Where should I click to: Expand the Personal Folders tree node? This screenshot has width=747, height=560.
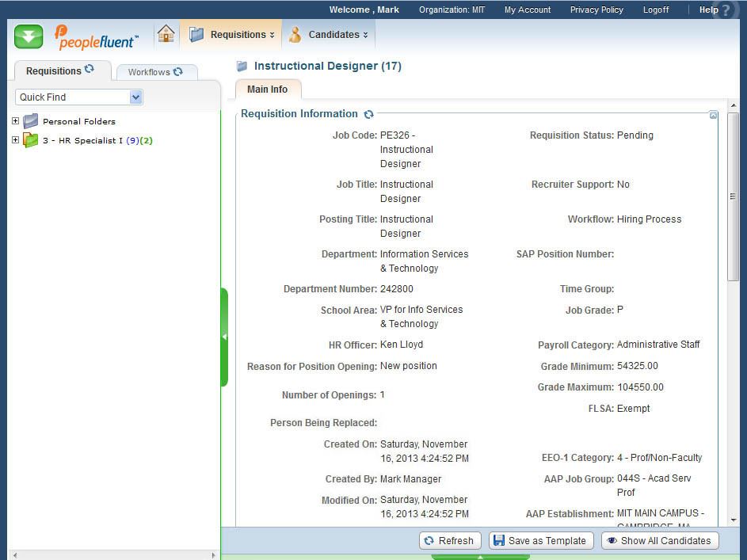[15, 121]
